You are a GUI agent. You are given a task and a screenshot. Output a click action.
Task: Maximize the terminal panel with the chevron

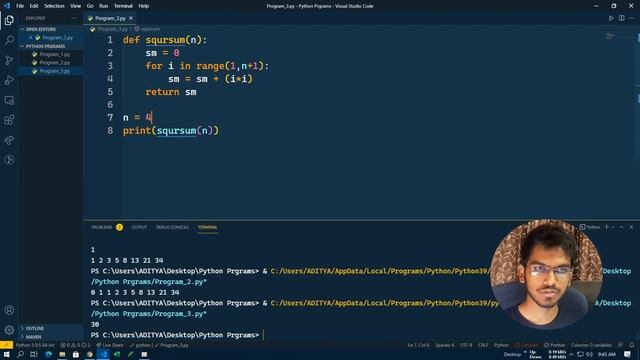tap(621, 227)
